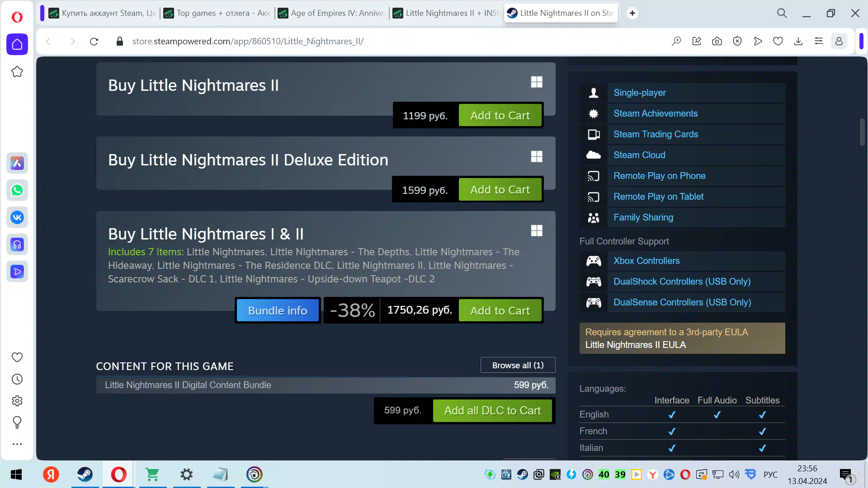The image size is (868, 488).
Task: Open Opera menu logo button
Action: [x=17, y=17]
